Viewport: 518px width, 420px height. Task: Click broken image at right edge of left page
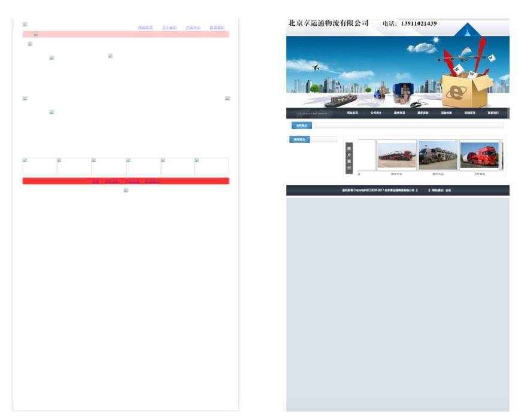coord(228,98)
